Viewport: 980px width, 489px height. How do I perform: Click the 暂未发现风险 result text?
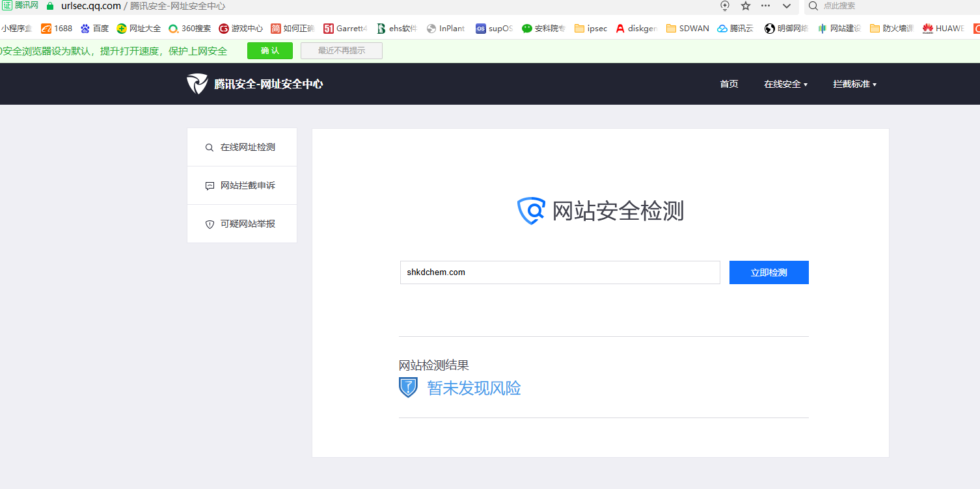tap(474, 388)
